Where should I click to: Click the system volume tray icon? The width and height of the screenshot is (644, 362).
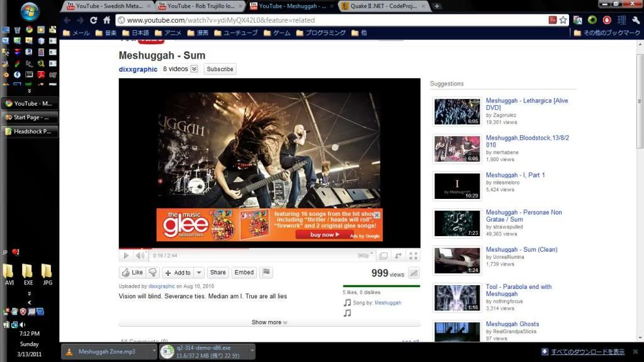pyautogui.click(x=23, y=325)
